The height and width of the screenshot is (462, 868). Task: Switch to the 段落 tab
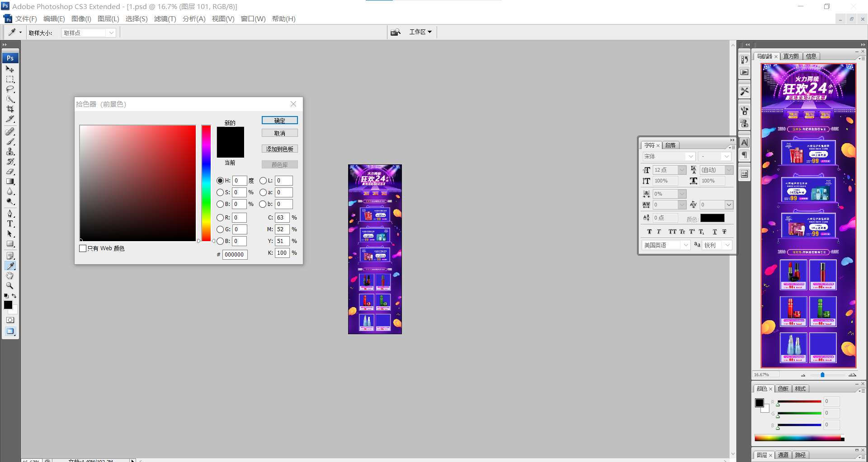670,145
